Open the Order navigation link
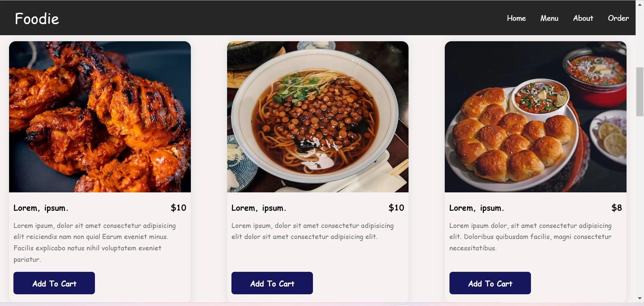Viewport: 644px width, 306px height. pos(618,18)
